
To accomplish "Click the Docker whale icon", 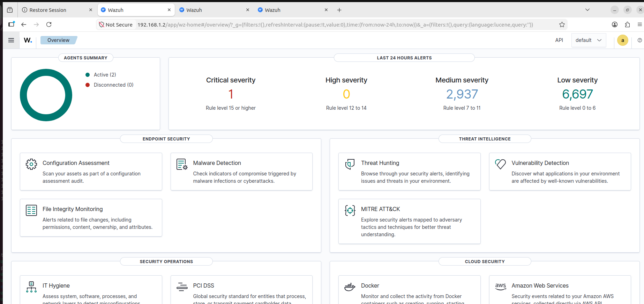I will (350, 287).
